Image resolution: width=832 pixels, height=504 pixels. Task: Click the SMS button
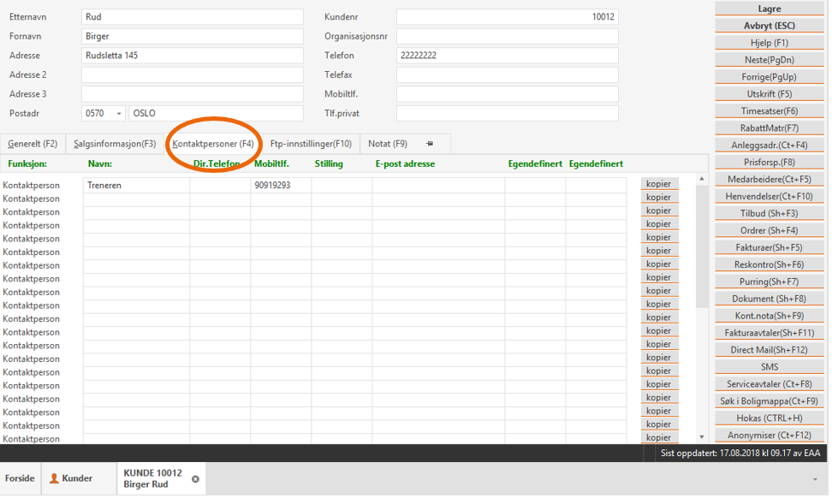point(770,367)
